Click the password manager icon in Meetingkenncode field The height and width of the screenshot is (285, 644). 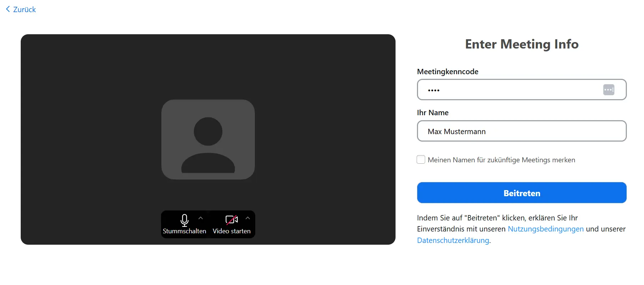[608, 90]
